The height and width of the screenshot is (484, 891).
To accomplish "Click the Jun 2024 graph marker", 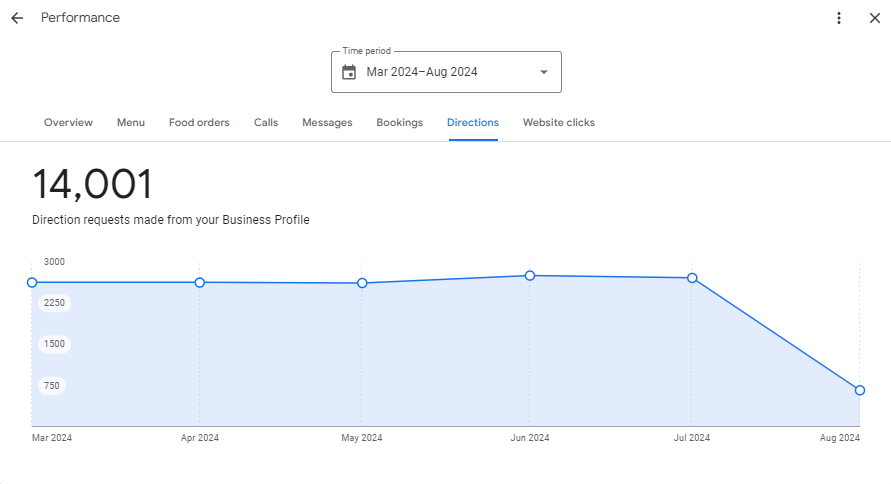I will [530, 275].
